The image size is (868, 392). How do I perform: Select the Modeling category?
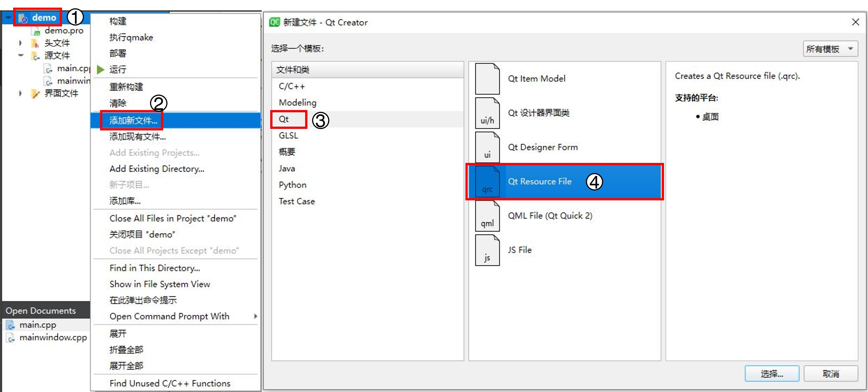click(368, 103)
